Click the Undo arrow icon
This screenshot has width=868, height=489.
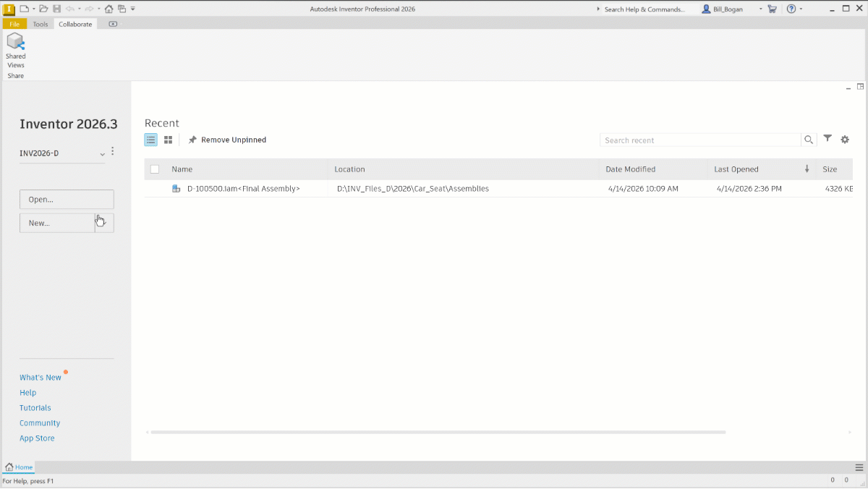click(69, 9)
